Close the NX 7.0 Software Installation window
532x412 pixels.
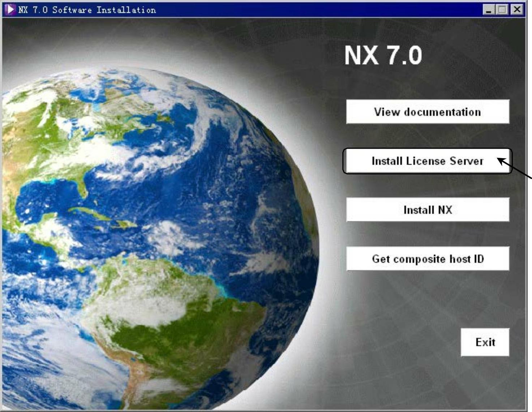click(517, 10)
